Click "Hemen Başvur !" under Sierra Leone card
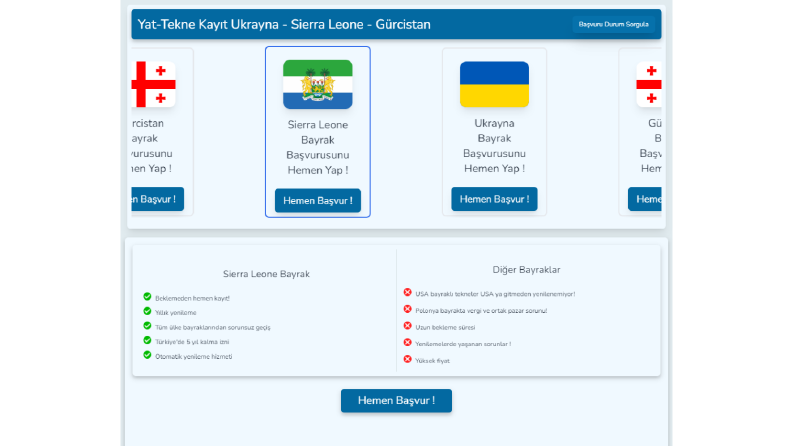The width and height of the screenshot is (793, 446). 318,201
